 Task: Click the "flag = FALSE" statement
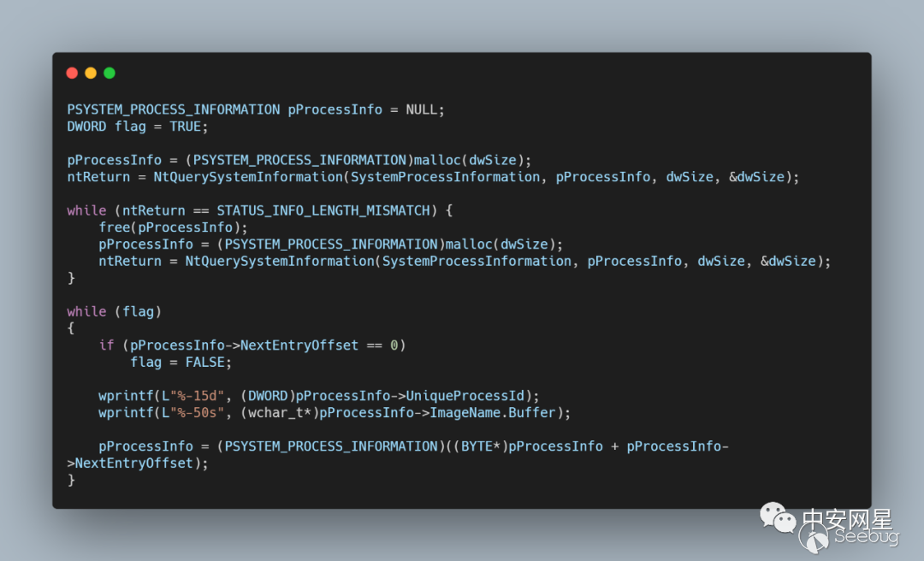point(181,362)
